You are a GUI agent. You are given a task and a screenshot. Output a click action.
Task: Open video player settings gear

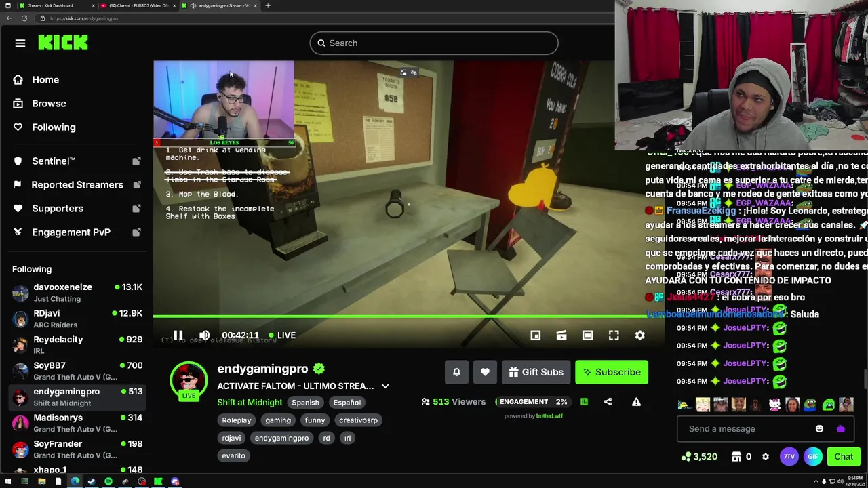[639, 335]
